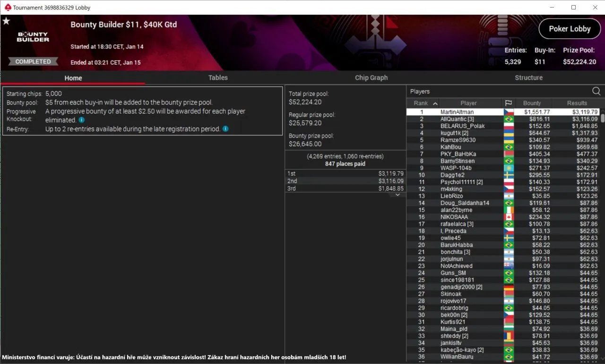Open the Chip Graph tab
The width and height of the screenshot is (605, 364).
tap(371, 78)
